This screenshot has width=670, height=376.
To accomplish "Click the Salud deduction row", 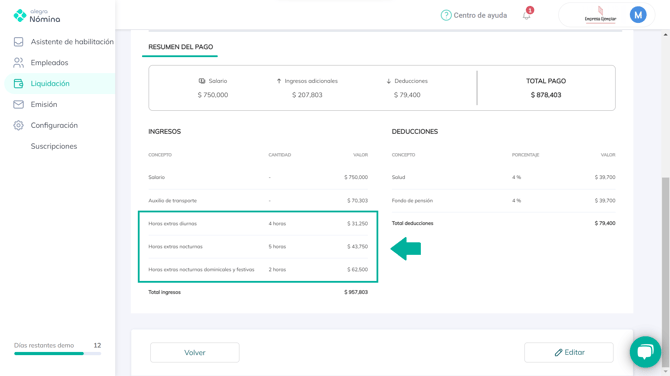I will click(503, 177).
